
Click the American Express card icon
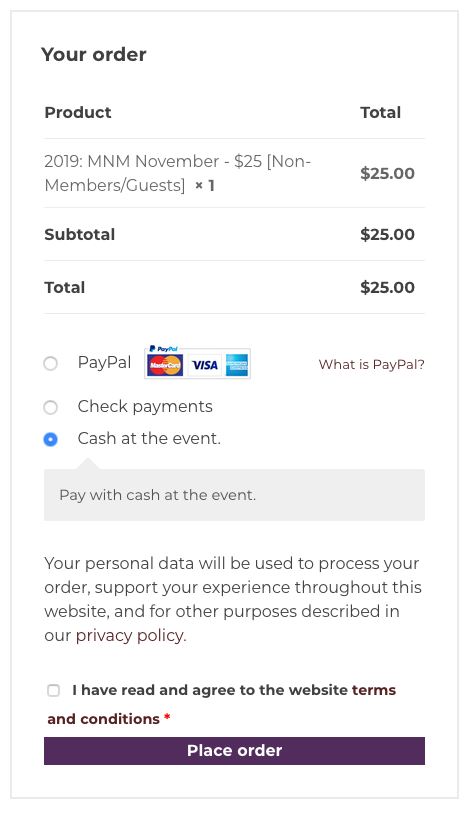(237, 365)
